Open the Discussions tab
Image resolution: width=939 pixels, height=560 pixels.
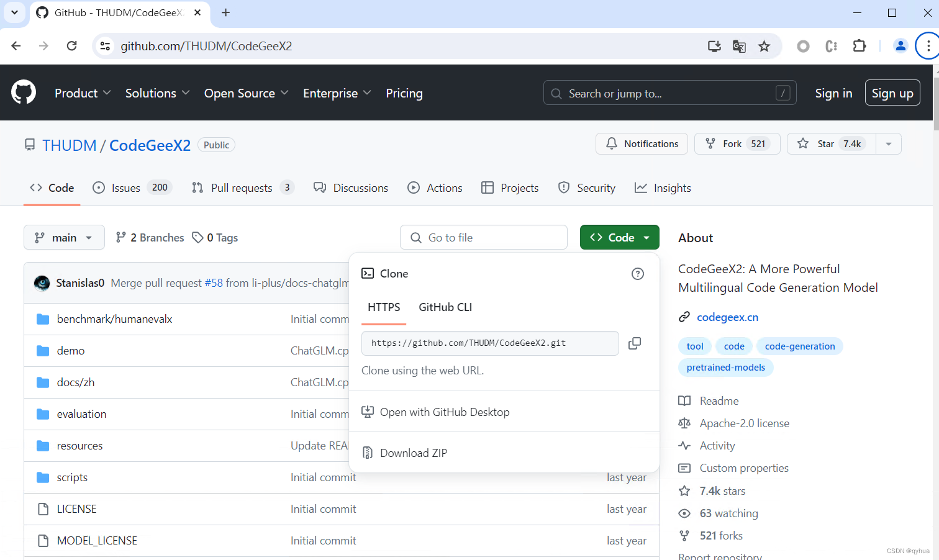(351, 188)
